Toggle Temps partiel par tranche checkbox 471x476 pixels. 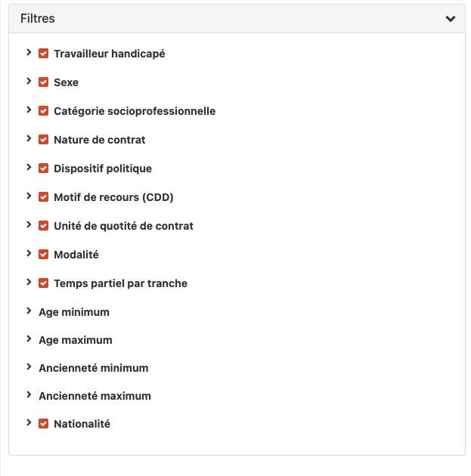click(43, 283)
